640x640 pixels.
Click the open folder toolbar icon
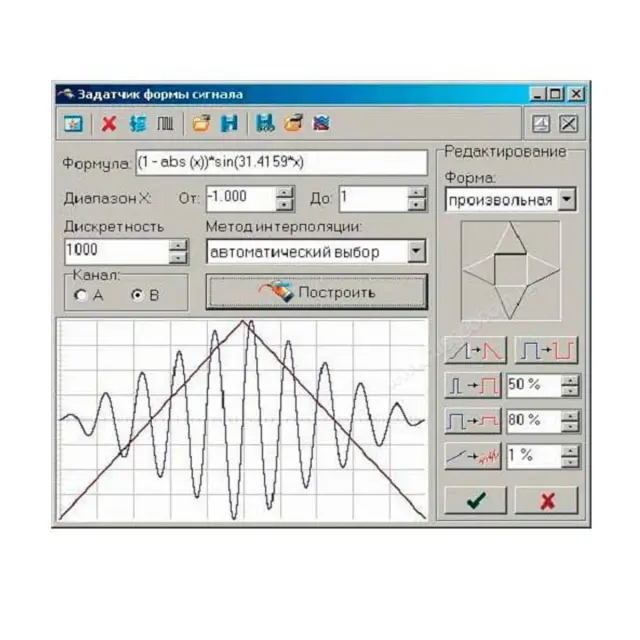pos(201,124)
